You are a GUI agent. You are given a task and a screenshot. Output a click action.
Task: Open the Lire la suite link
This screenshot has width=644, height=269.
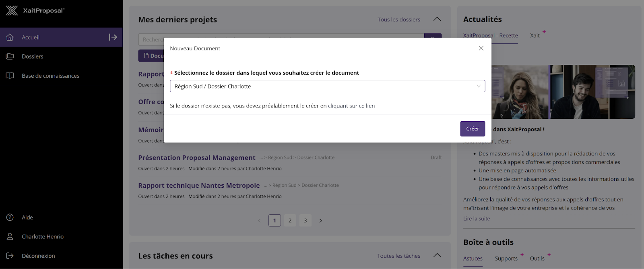click(x=477, y=219)
